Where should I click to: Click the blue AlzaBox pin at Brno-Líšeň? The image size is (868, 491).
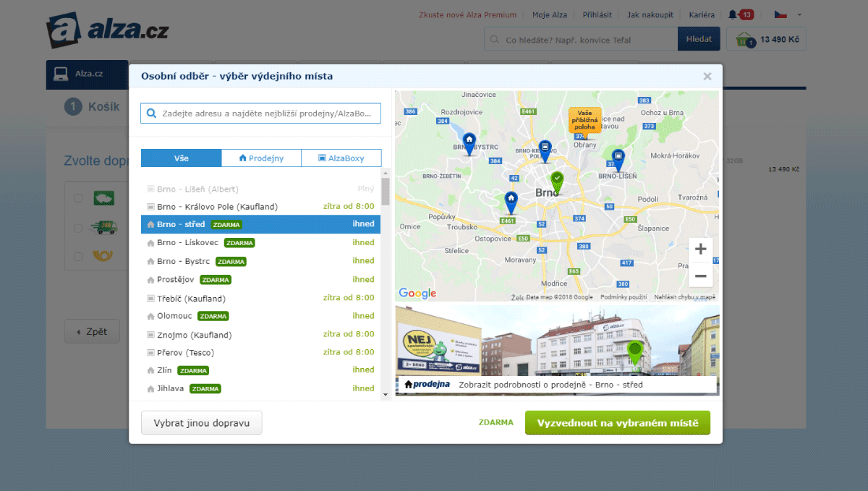[x=618, y=159]
